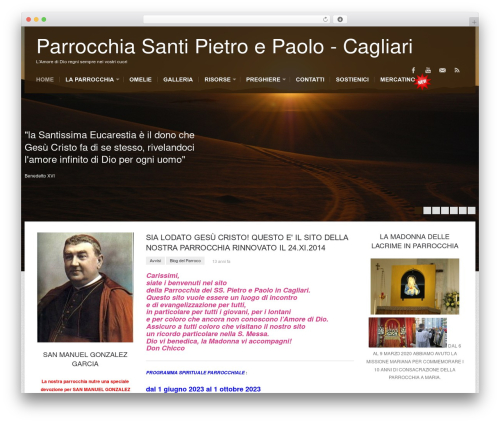Viewport: 500px width, 423px height.
Task: Open the SOSTIENICI page
Action: pyautogui.click(x=352, y=80)
